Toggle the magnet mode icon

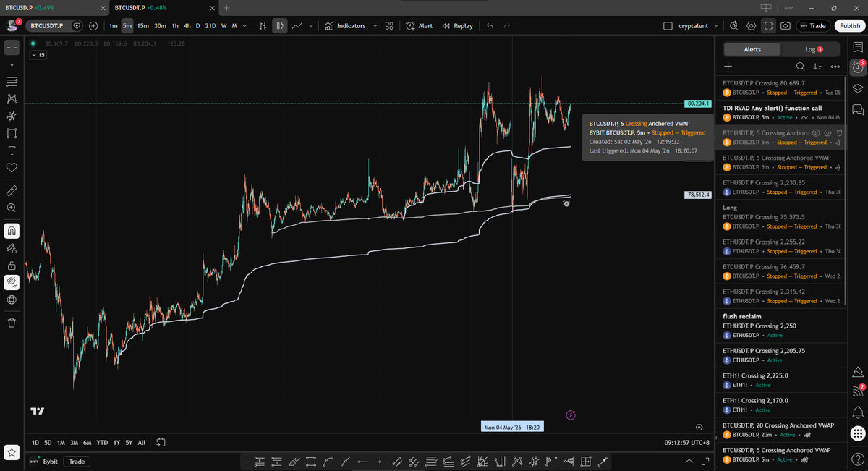coord(12,231)
